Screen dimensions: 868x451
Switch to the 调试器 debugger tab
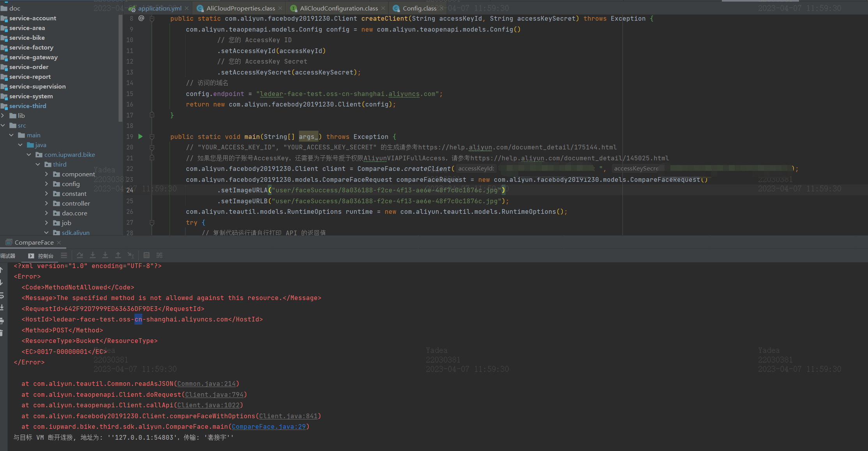coord(8,256)
